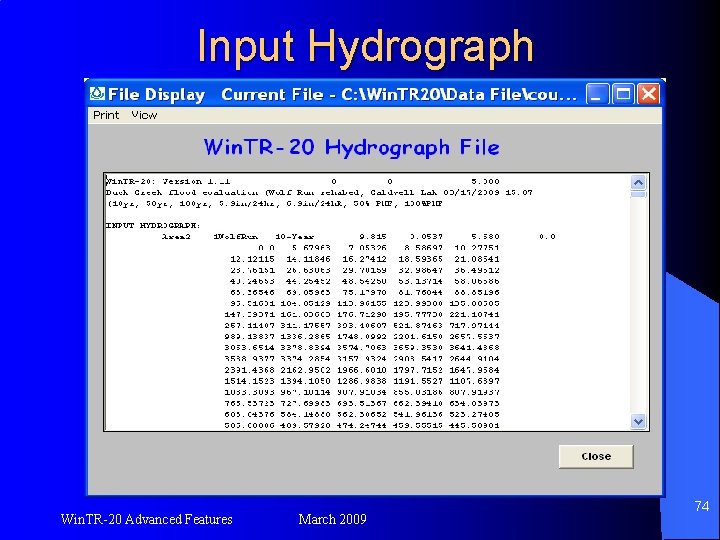Click the Close button
Viewport: 720px width, 540px height.
(x=596, y=456)
